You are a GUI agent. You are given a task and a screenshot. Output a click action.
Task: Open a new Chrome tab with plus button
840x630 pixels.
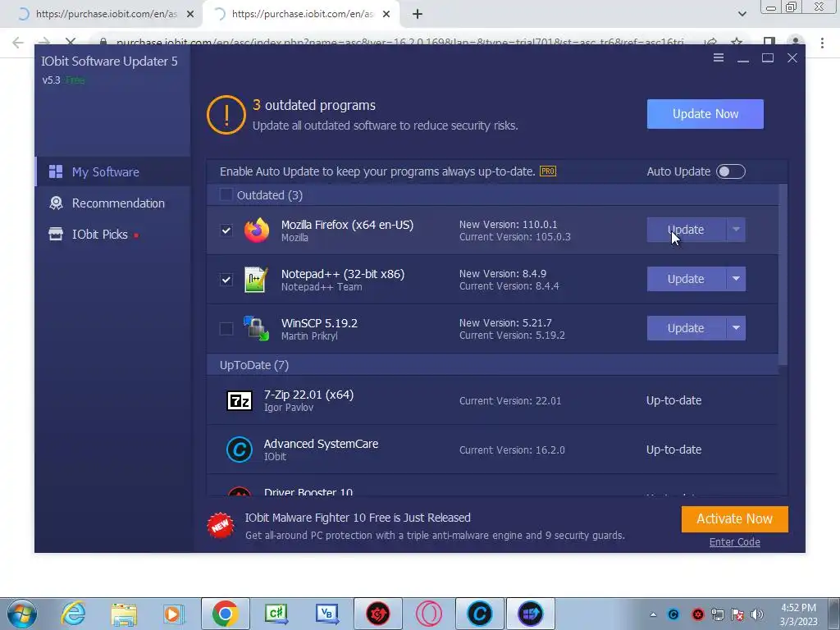pos(418,14)
